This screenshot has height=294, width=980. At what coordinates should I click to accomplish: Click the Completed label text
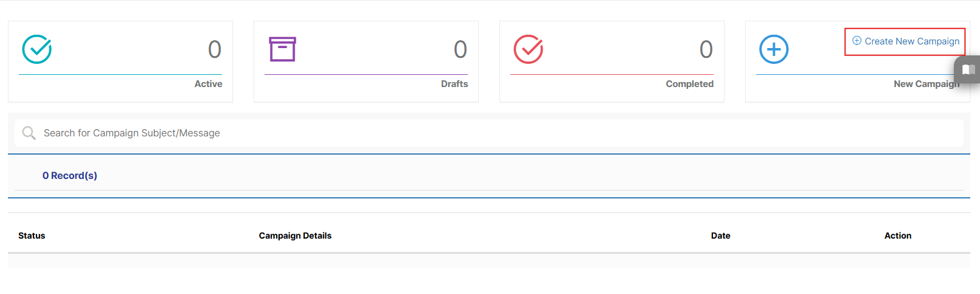point(690,84)
